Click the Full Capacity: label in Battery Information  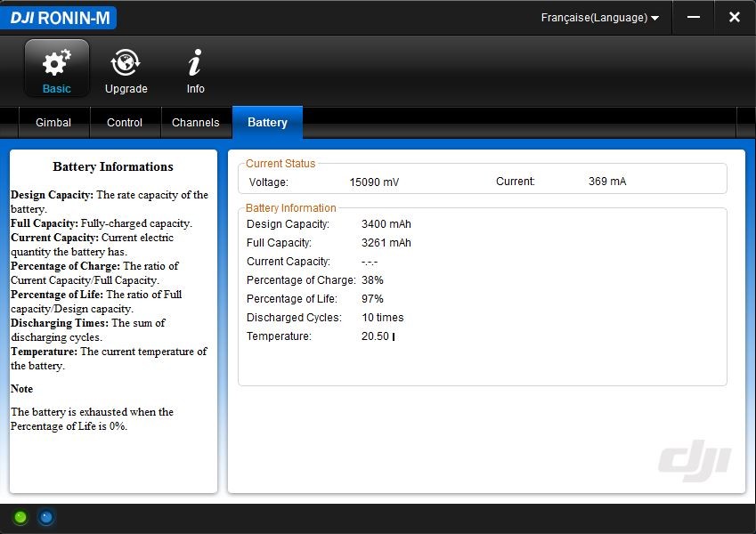(280, 243)
